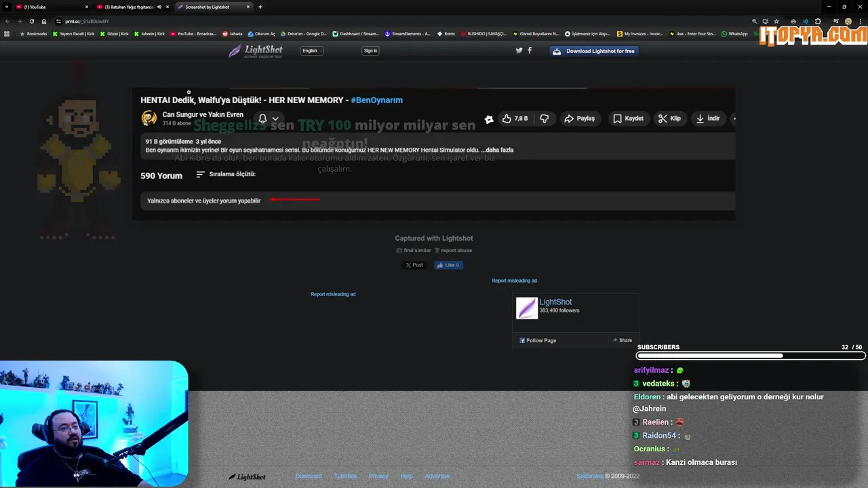Screen dimensions: 868x488
Task: Click the report abuse link
Action: [x=453, y=250]
